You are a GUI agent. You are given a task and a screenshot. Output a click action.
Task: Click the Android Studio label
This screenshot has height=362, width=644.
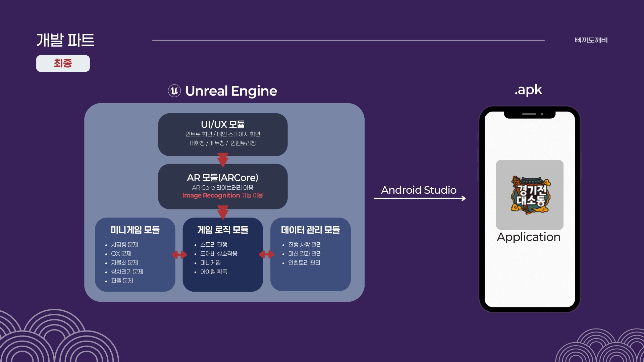click(419, 190)
